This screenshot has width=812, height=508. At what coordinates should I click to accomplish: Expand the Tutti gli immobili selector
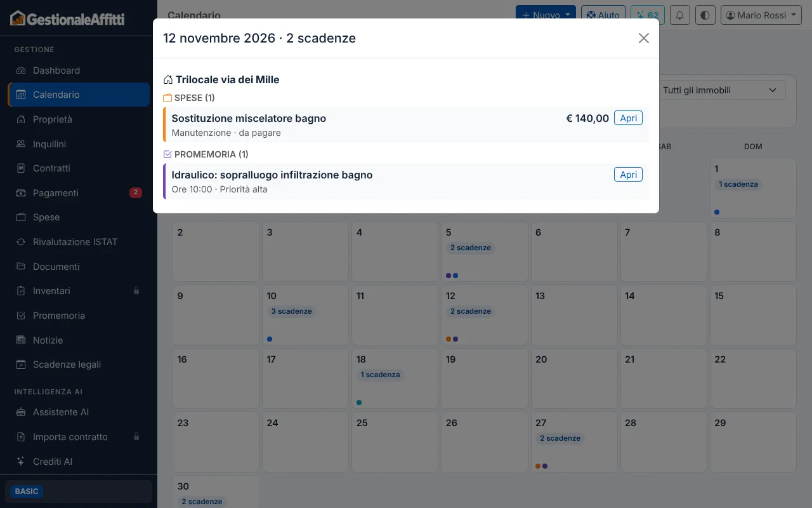[x=720, y=90]
